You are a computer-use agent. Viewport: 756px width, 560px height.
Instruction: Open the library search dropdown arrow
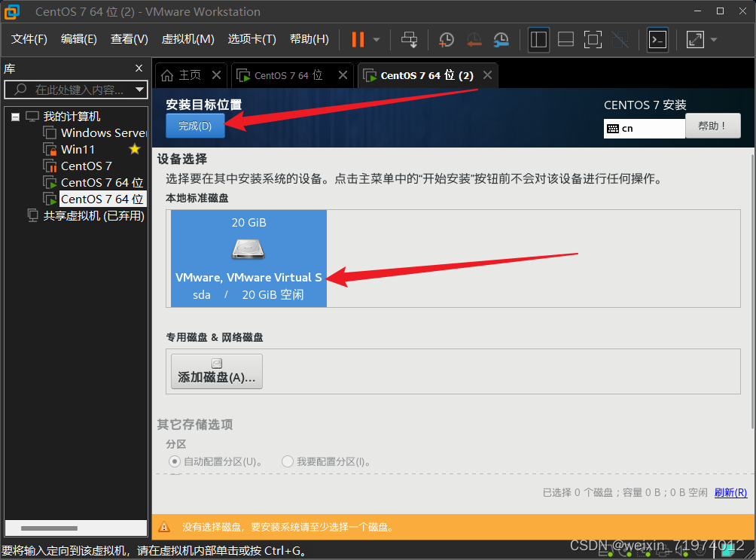pyautogui.click(x=140, y=90)
